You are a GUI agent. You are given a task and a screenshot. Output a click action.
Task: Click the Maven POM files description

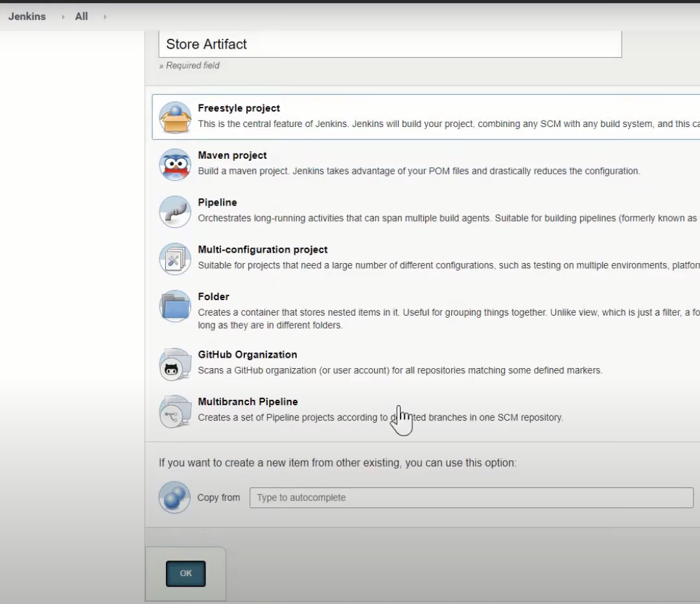pyautogui.click(x=419, y=171)
